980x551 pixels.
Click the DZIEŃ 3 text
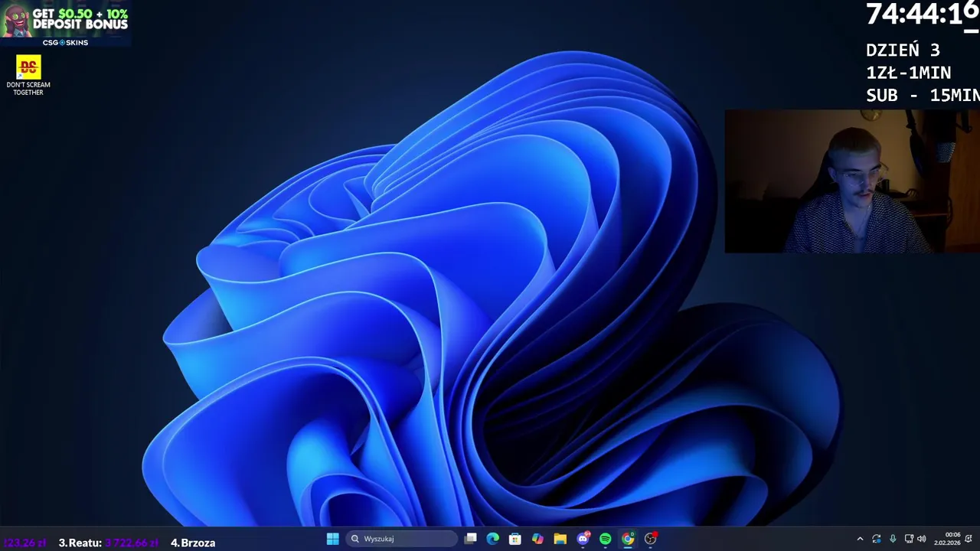(903, 51)
